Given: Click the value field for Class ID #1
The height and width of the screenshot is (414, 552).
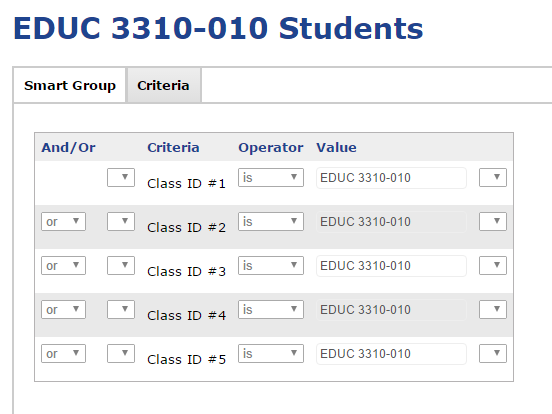Looking at the screenshot, I should click(x=391, y=178).
